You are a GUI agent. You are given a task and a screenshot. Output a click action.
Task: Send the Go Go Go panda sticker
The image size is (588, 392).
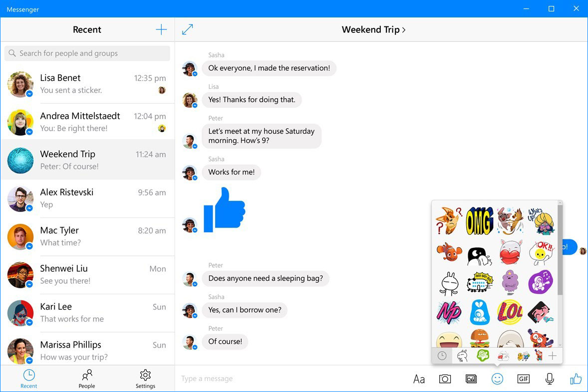(479, 282)
